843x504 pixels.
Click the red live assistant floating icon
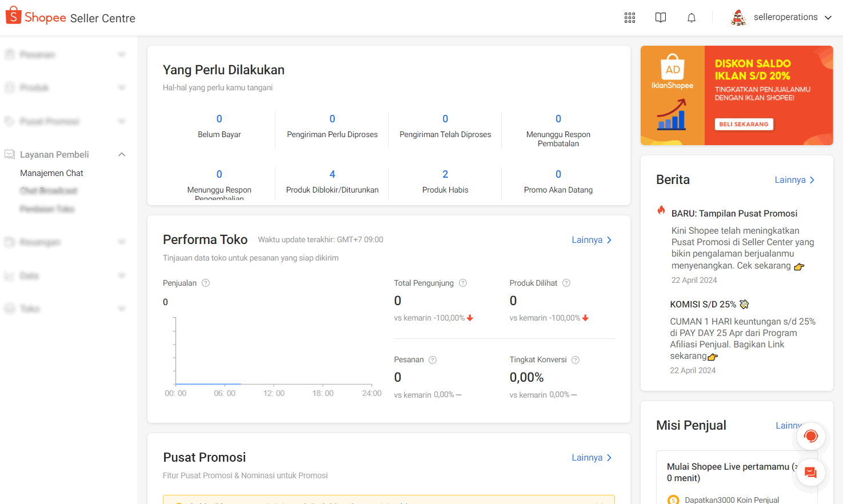click(810, 437)
